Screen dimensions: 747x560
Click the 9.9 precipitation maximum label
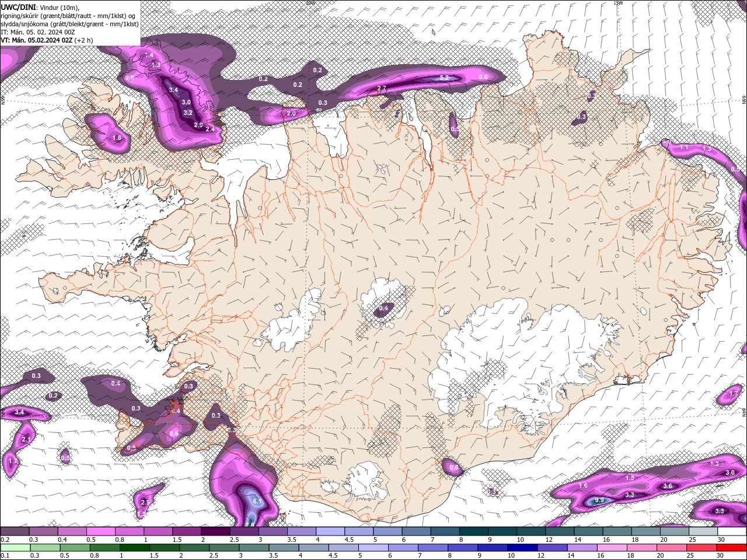(599, 501)
